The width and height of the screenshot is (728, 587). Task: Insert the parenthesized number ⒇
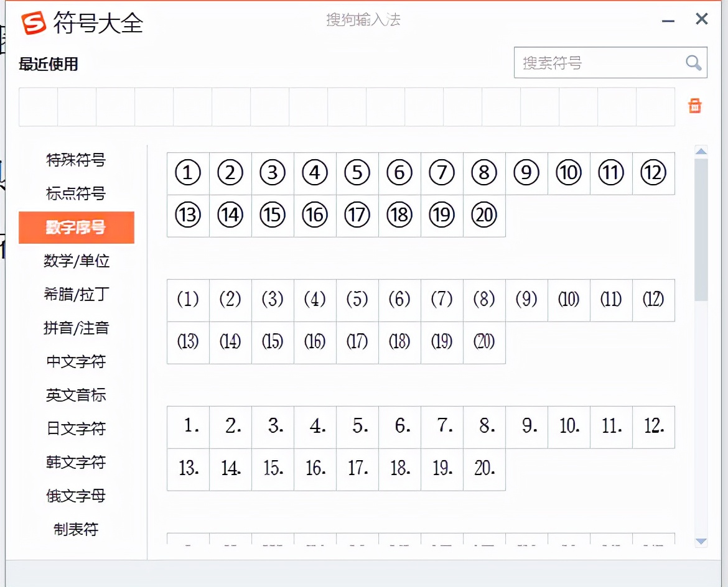483,343
